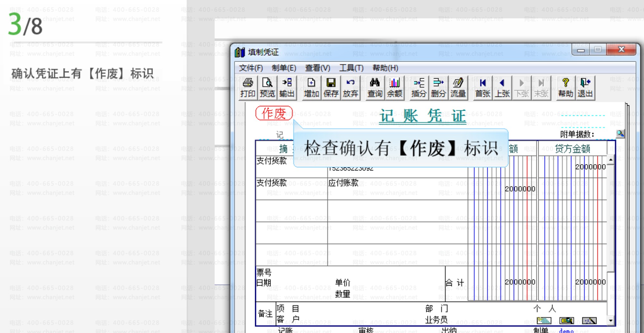Click the 帮助 question mark toolbar icon

coord(566,88)
